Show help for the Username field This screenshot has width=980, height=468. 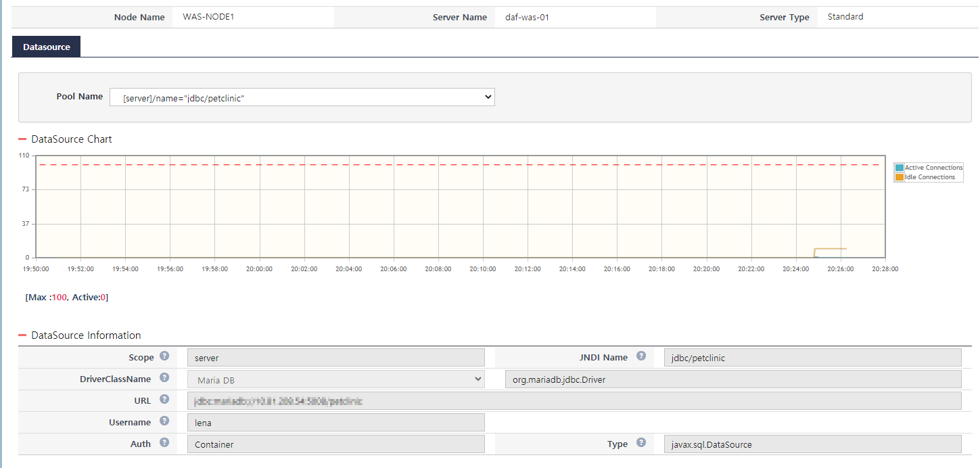click(164, 422)
